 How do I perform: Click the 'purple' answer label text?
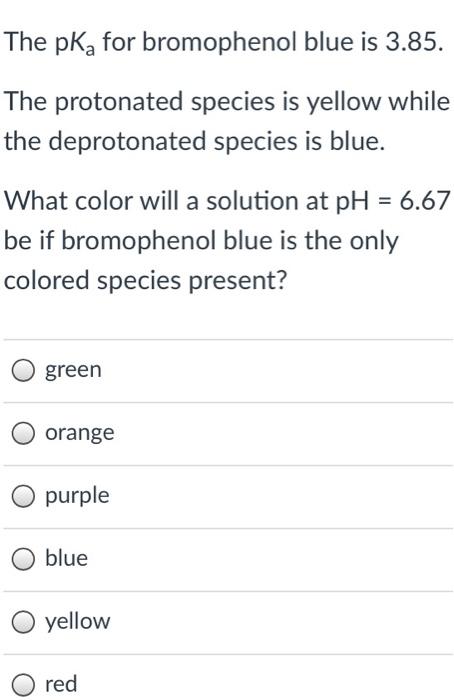point(77,496)
